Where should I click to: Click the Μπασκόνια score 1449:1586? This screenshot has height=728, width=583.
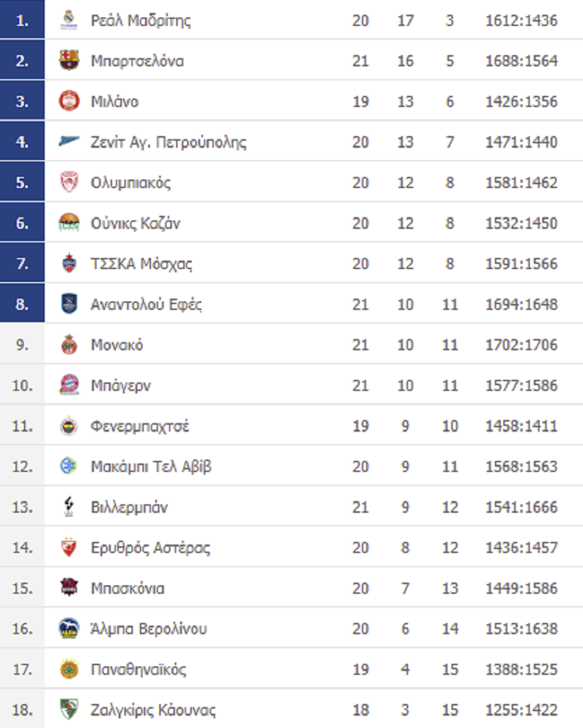click(521, 588)
